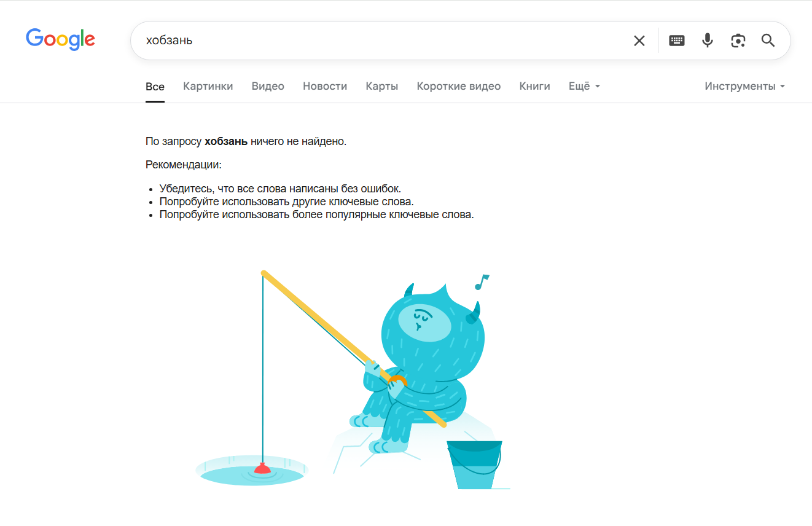Screen dimensions: 812x526
Task: Click the music note above the monster
Action: click(x=482, y=282)
